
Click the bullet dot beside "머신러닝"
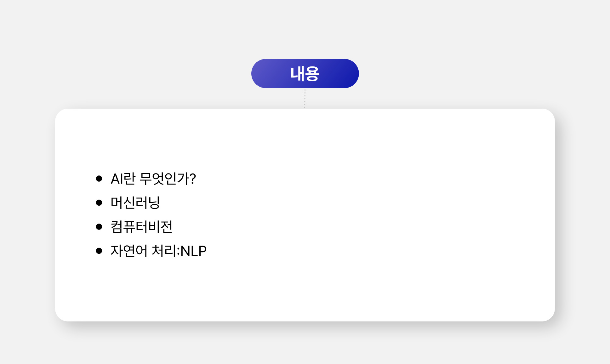click(x=99, y=202)
